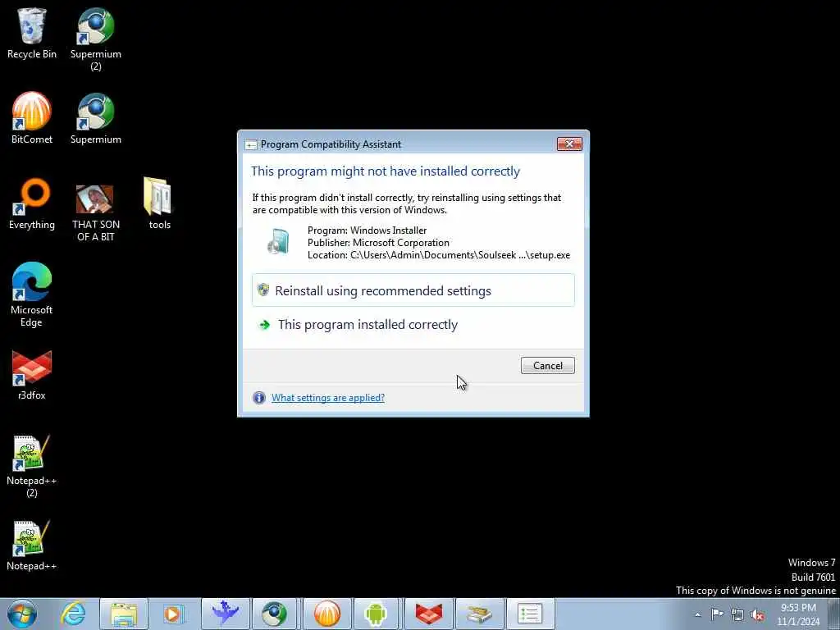Cancel the Program Compatibility Assistant dialog
The height and width of the screenshot is (630, 840).
[547, 365]
